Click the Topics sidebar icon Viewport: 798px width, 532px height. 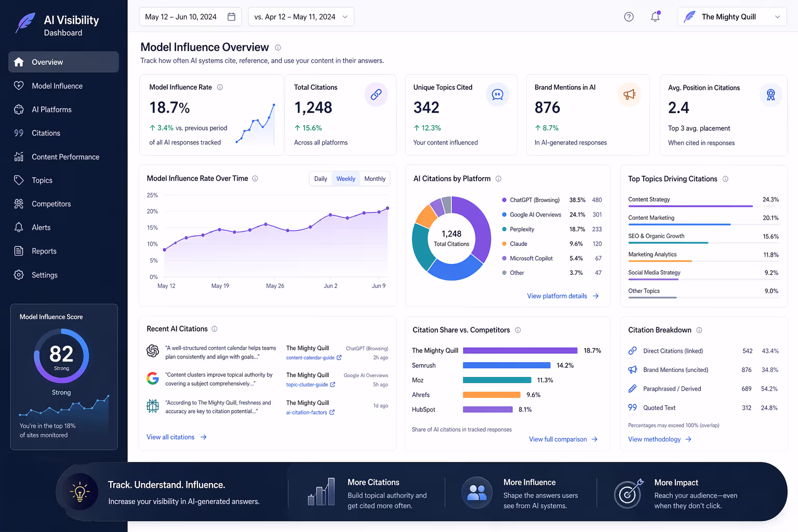19,180
